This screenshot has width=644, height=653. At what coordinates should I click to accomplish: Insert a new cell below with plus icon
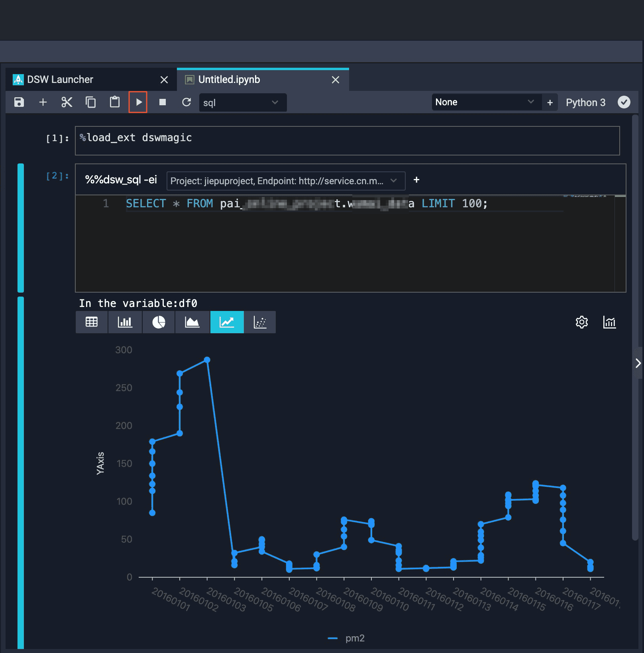coord(43,102)
